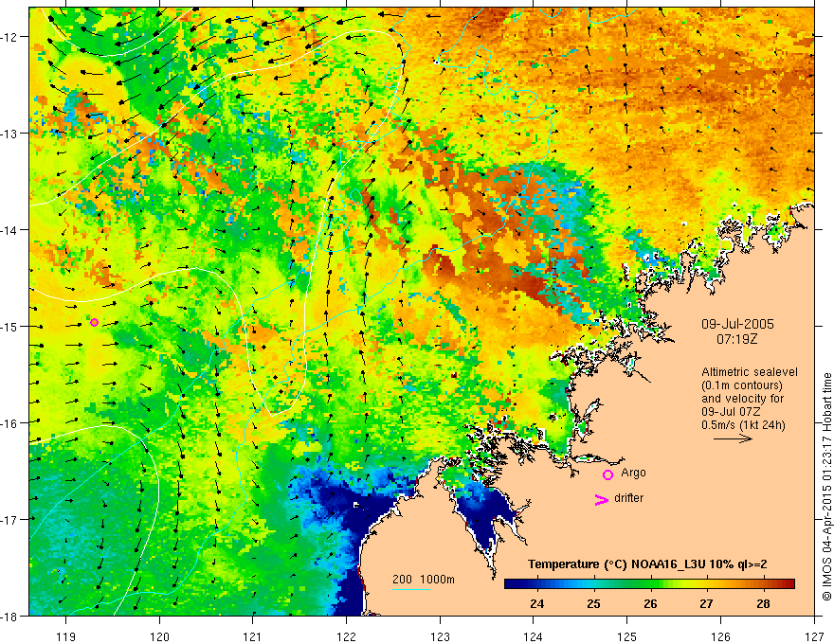834x644 pixels.
Task: Click the latitude '-16' axis label
Action: point(9,423)
